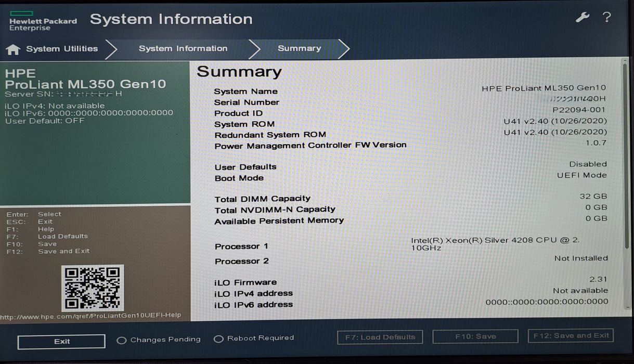The image size is (634, 364).
Task: Select Total DIMM Capacity label
Action: pyautogui.click(x=263, y=199)
